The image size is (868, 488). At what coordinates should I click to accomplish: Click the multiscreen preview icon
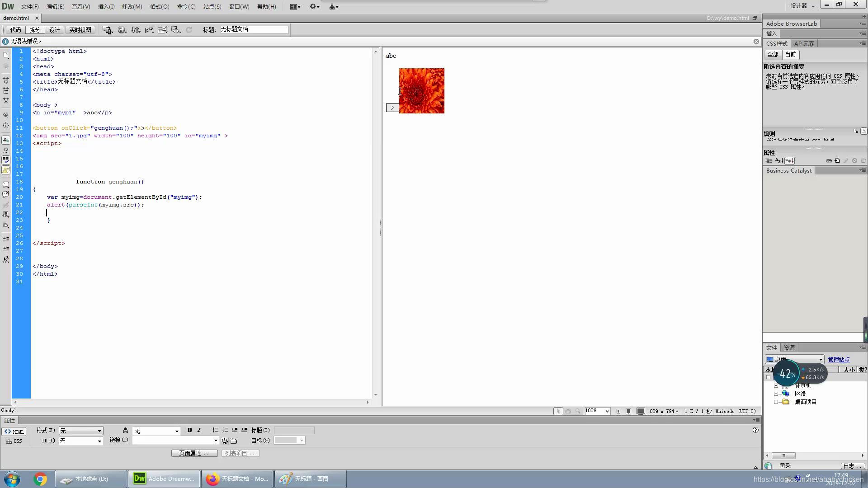107,30
